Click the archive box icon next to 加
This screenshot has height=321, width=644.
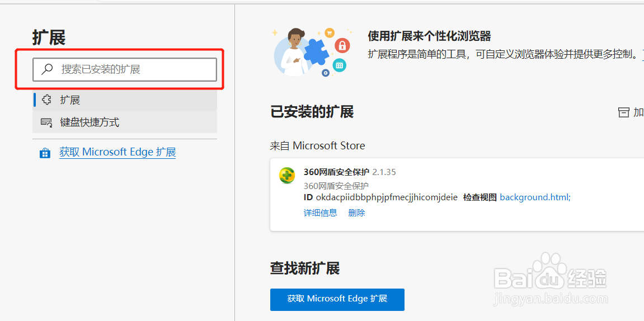(623, 112)
